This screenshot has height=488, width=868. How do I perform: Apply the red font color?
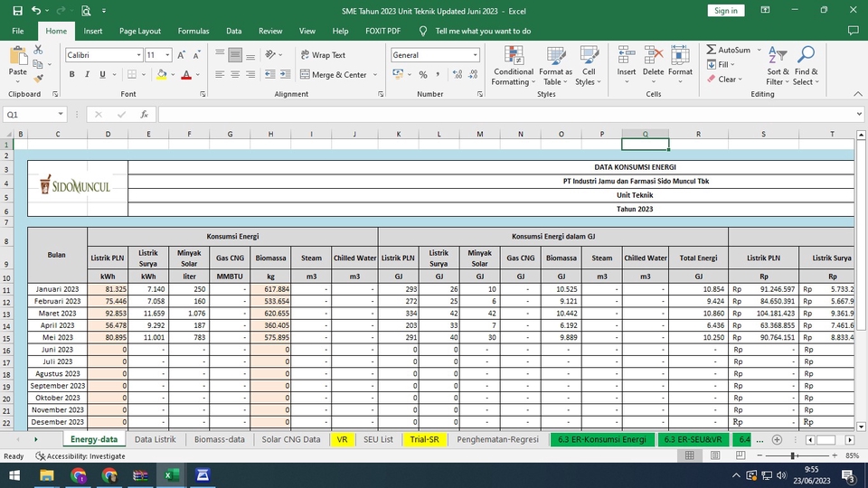(x=186, y=74)
